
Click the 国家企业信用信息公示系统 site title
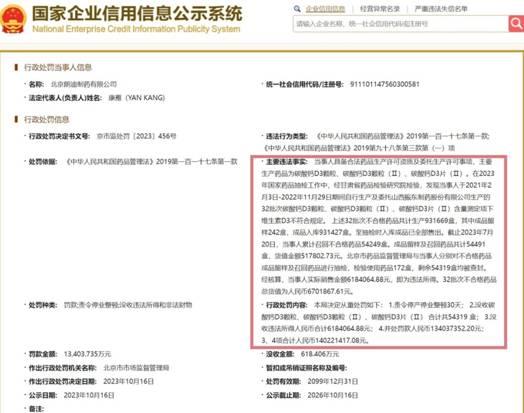point(137,14)
